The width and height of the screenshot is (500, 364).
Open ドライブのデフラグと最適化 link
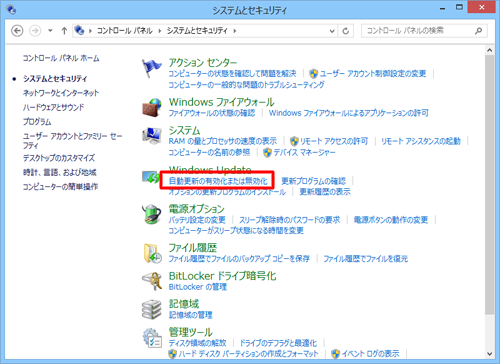278,343
